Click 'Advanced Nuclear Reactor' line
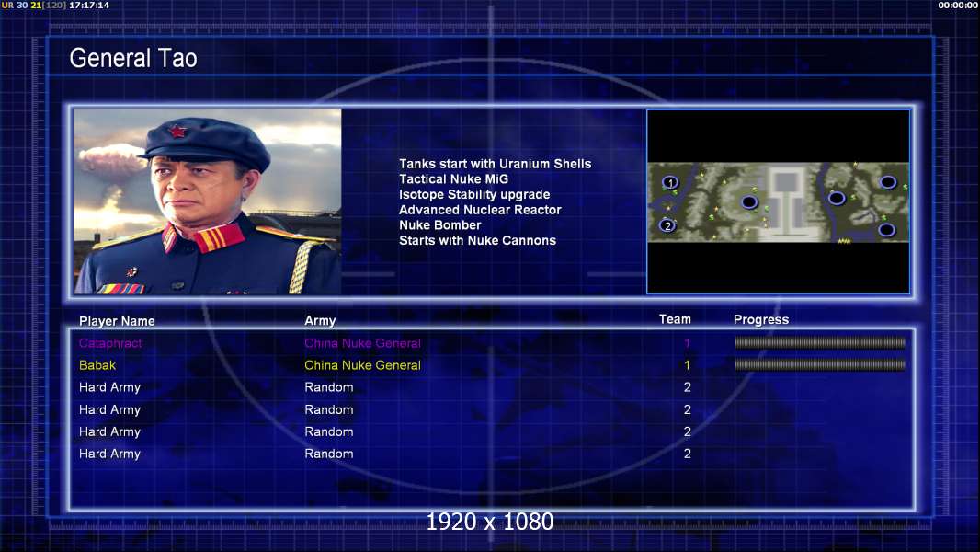 [x=480, y=210]
